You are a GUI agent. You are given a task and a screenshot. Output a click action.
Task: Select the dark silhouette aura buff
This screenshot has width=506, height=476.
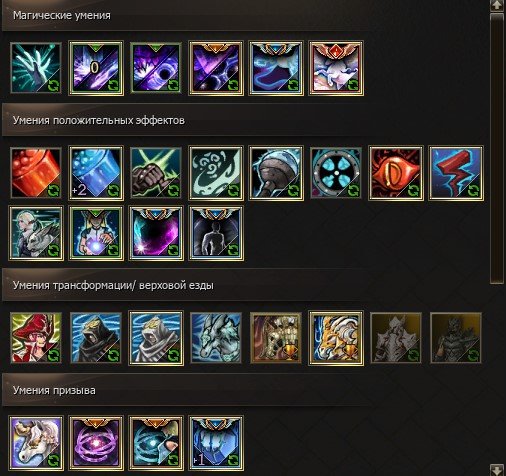(x=216, y=233)
